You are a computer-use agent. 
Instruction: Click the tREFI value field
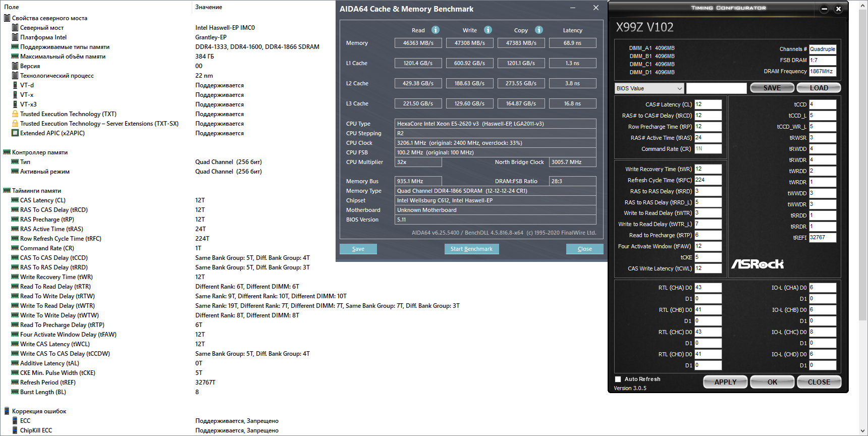[823, 238]
